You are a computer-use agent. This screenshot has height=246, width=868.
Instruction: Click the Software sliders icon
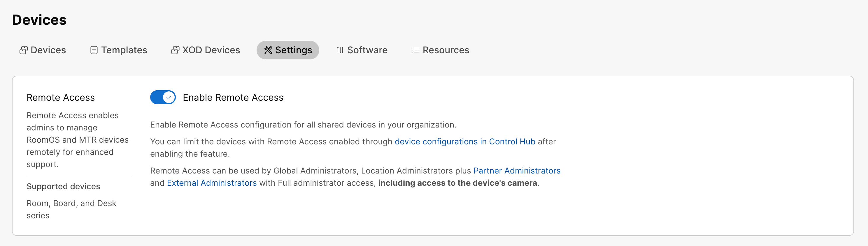[340, 50]
